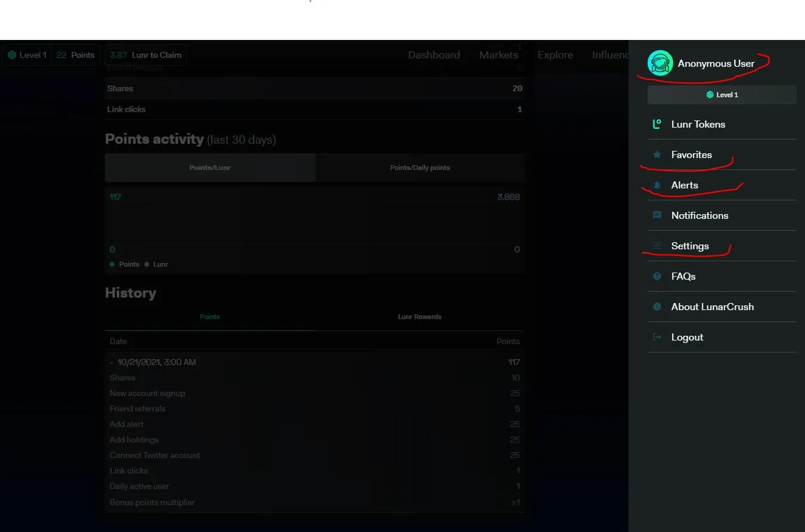
Task: Click the About LunarCrush info icon
Action: [657, 307]
